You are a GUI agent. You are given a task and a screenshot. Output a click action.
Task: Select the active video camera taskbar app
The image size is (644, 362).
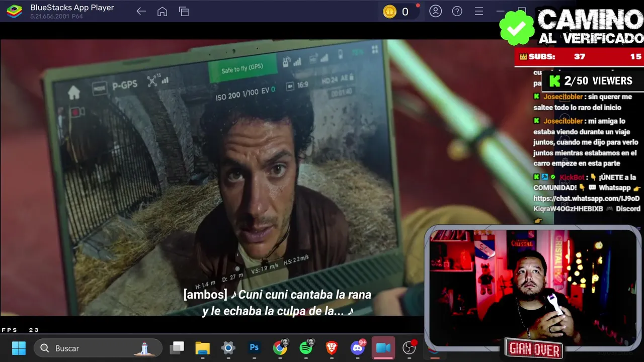383,348
